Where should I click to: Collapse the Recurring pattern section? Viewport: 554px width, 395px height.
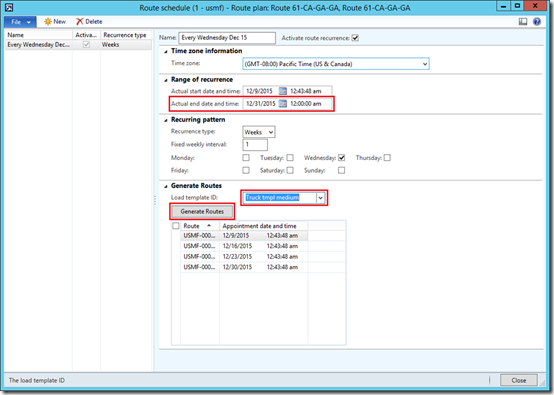pos(166,120)
